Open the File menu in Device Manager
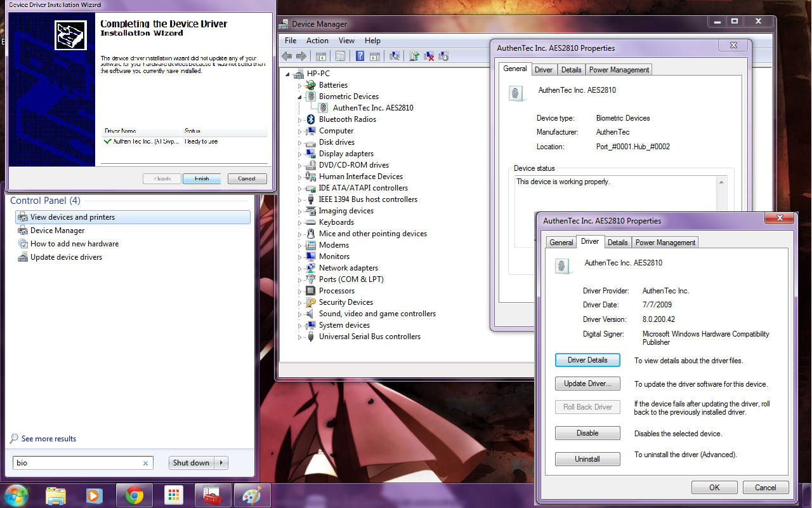This screenshot has height=508, width=812. click(291, 41)
